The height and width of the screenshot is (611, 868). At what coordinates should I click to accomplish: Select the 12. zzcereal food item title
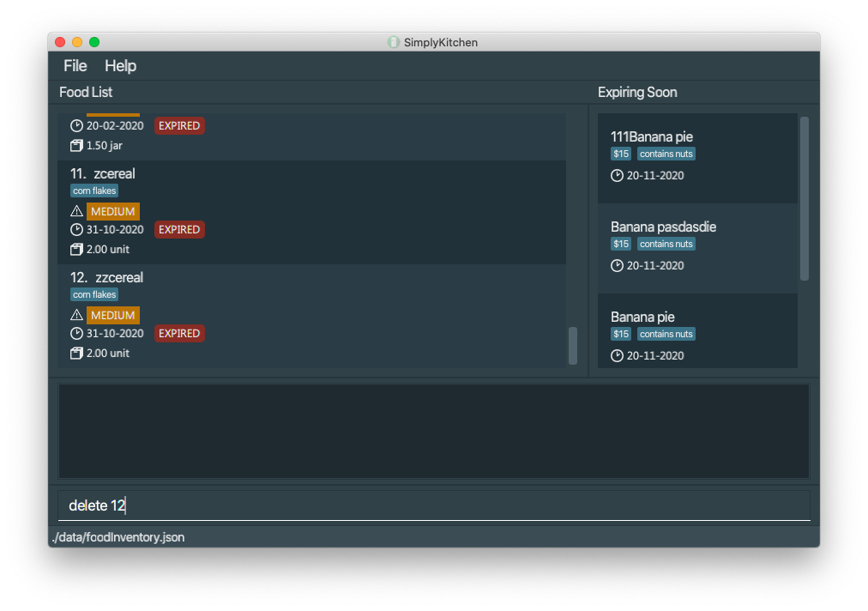pyautogui.click(x=106, y=277)
